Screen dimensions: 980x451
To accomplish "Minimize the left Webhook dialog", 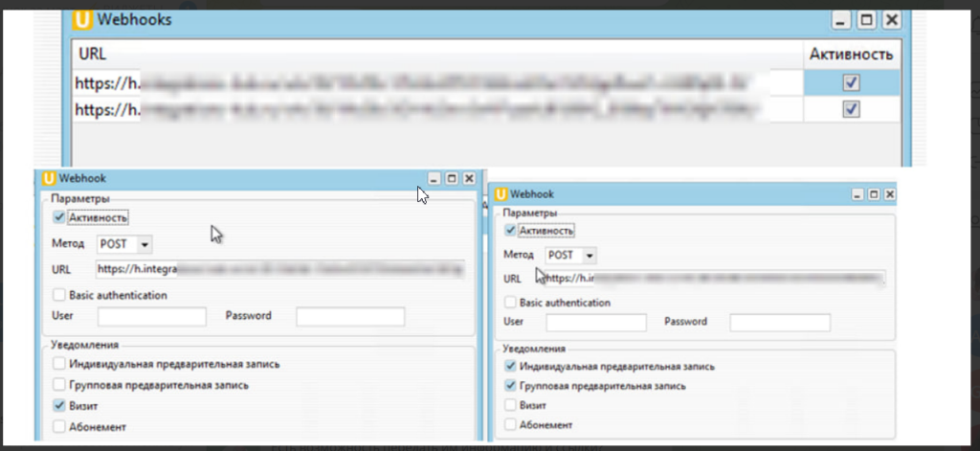I will click(x=434, y=178).
